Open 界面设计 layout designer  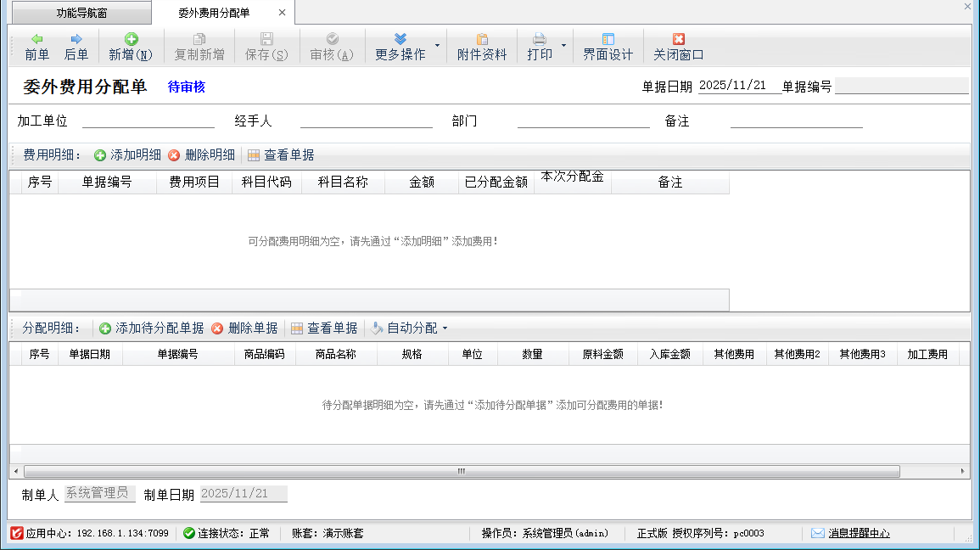tap(608, 47)
